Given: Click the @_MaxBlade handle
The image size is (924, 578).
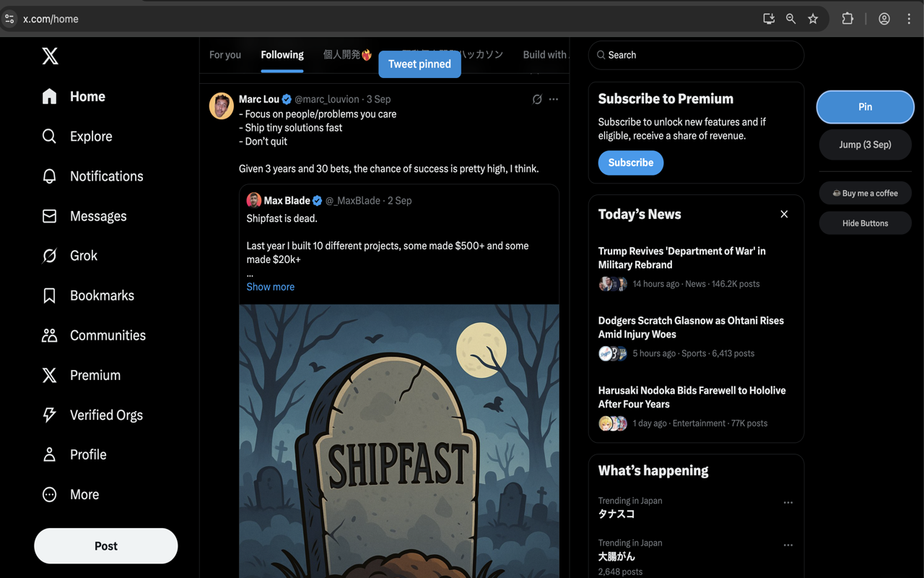Looking at the screenshot, I should [x=353, y=200].
